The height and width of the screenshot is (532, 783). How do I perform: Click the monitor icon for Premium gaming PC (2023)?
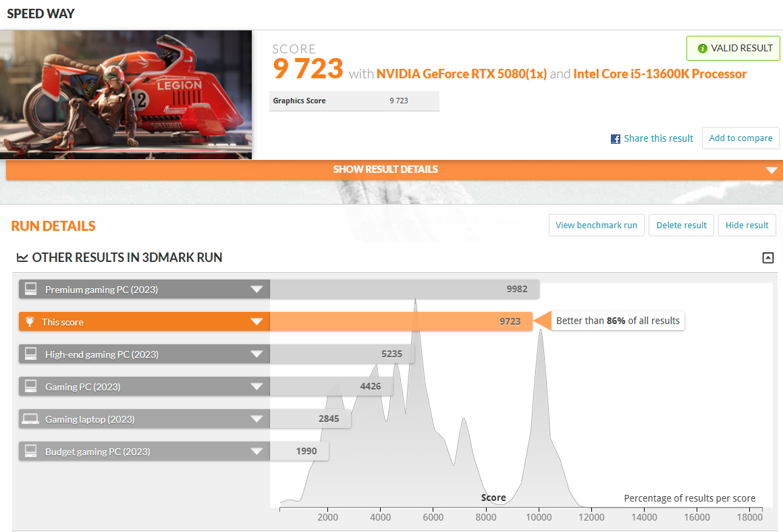tap(31, 289)
